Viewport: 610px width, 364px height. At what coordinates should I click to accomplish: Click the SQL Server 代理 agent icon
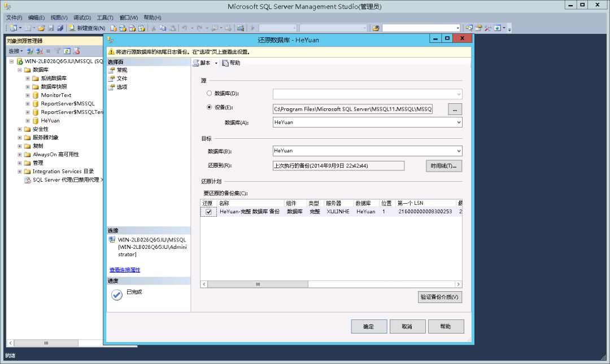28,180
